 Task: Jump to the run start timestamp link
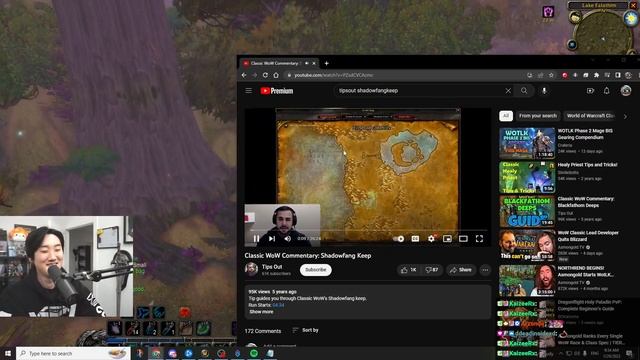[278, 305]
